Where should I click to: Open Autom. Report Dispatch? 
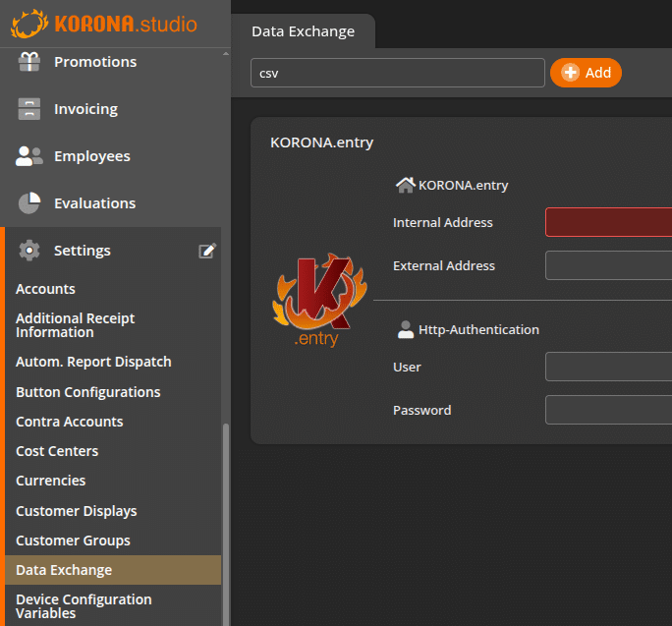(x=93, y=362)
